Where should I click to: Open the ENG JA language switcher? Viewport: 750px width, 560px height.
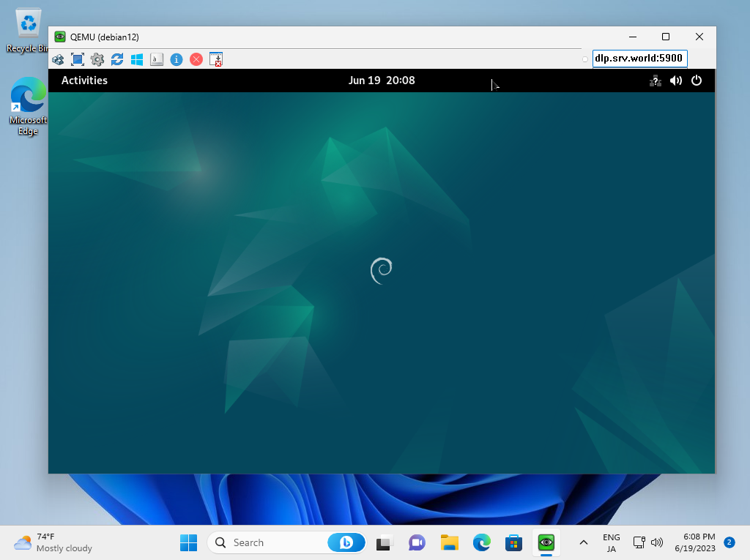pos(611,542)
